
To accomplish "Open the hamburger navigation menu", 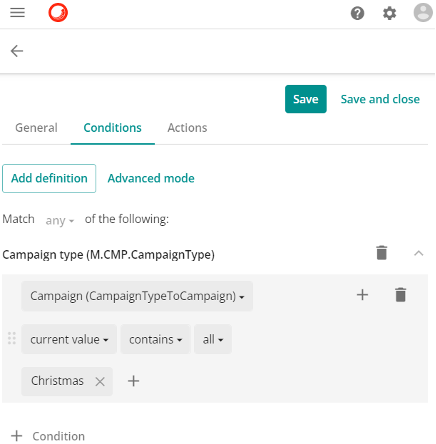I will tap(17, 13).
